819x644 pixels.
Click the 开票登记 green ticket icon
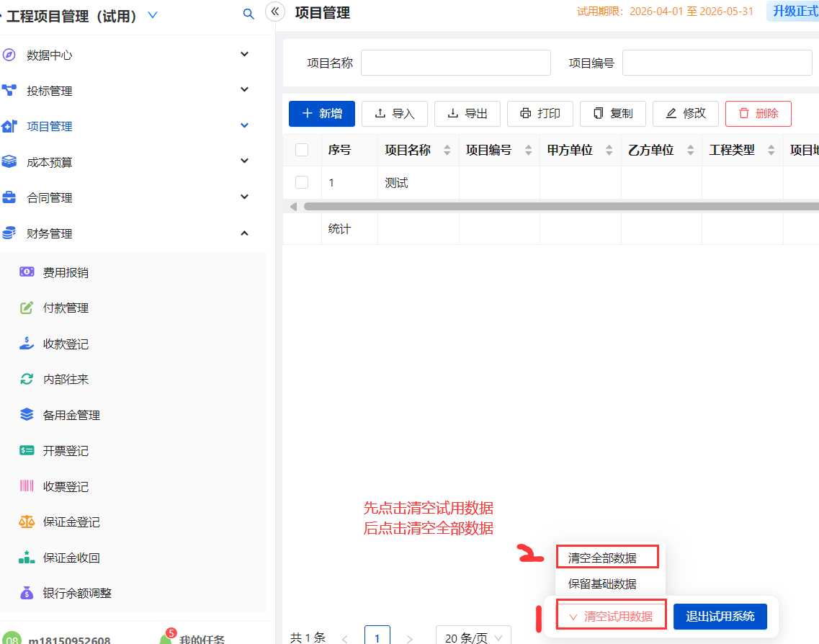[27, 450]
